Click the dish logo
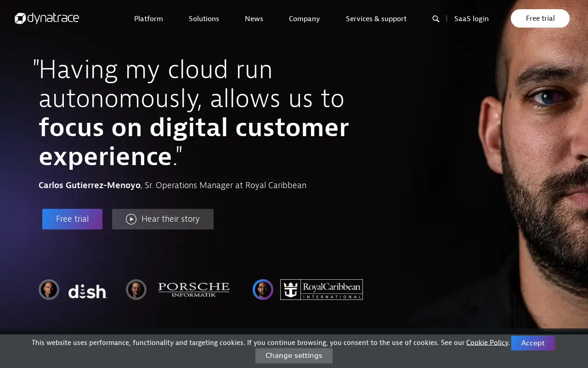The image size is (588, 368). 88,291
